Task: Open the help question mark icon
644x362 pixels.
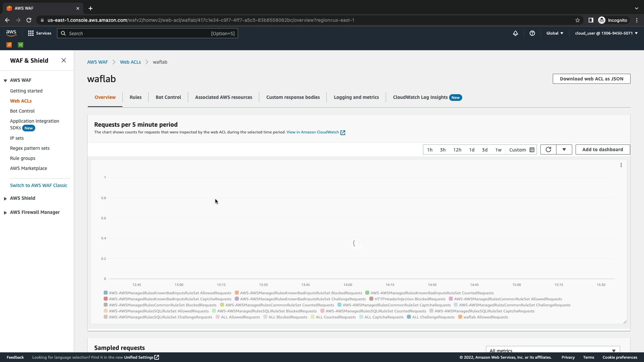Action: [532, 33]
